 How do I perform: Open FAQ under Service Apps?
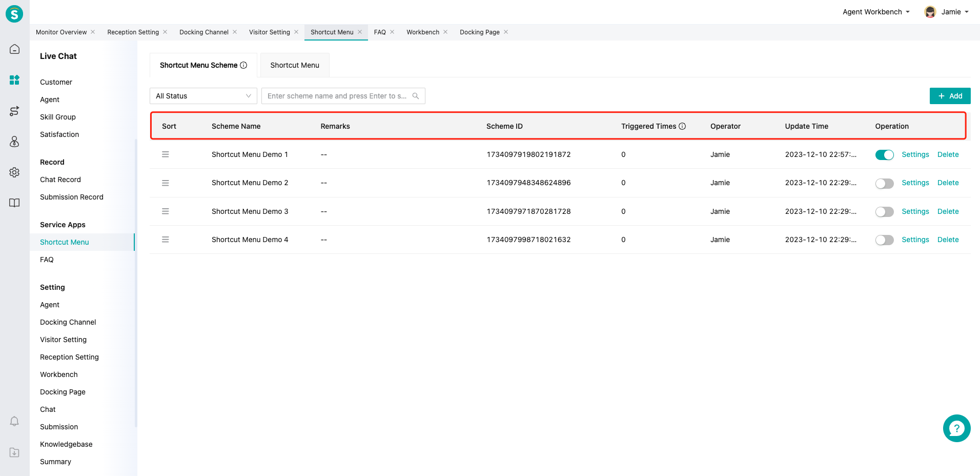(x=47, y=260)
